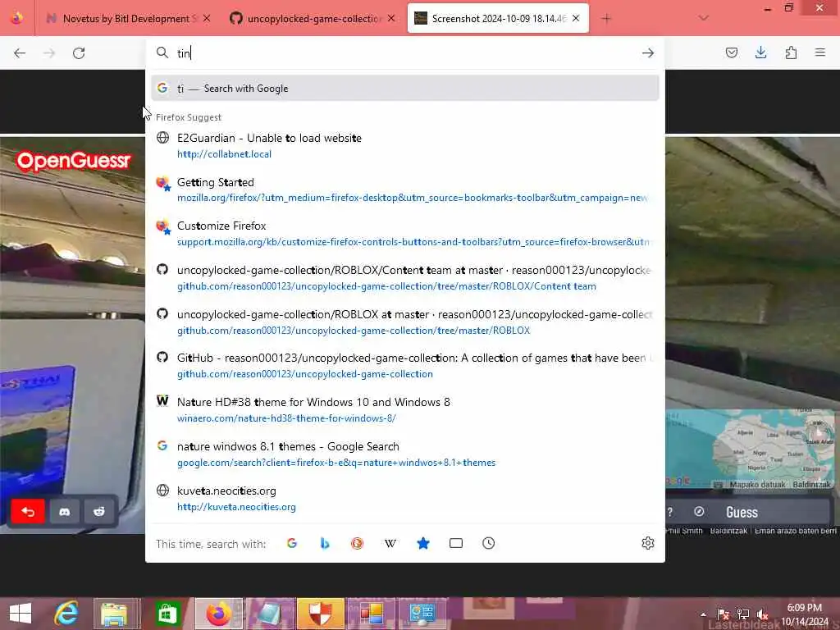
Task: Click the Guess button
Action: point(742,512)
